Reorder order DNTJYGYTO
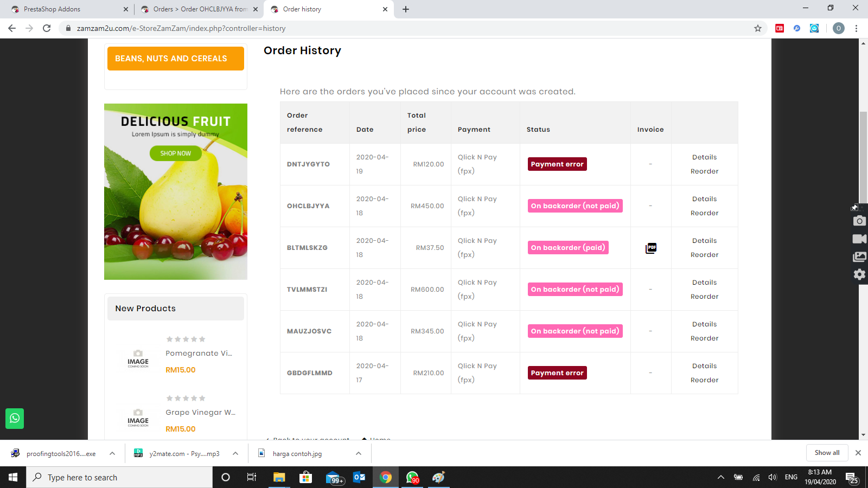This screenshot has height=488, width=868. pos(704,171)
